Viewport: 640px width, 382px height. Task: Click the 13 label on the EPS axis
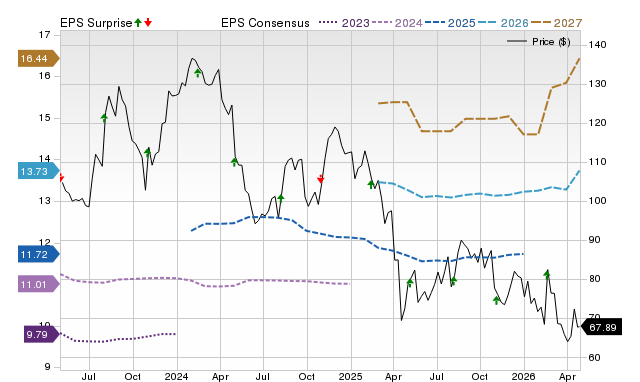pos(44,201)
